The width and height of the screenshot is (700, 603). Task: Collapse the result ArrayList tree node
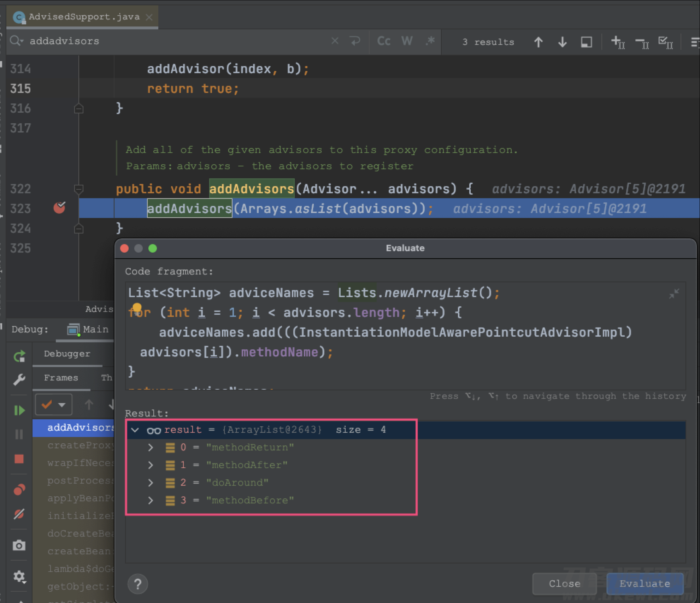tap(135, 430)
